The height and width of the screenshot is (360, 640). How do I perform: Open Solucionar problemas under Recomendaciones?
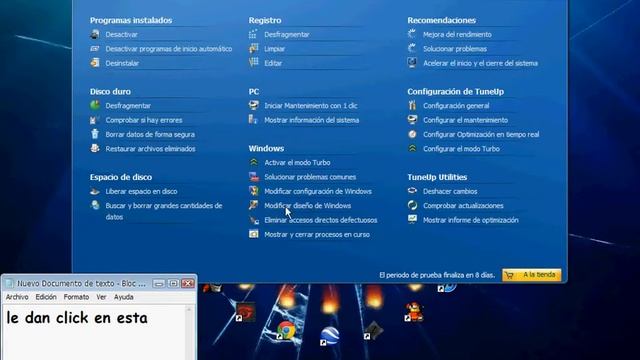point(455,49)
